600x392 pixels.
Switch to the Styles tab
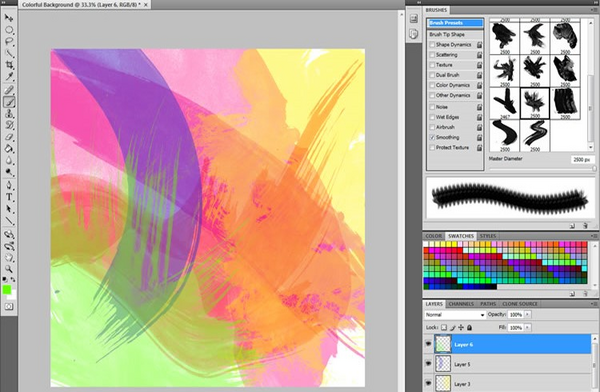[x=488, y=236]
